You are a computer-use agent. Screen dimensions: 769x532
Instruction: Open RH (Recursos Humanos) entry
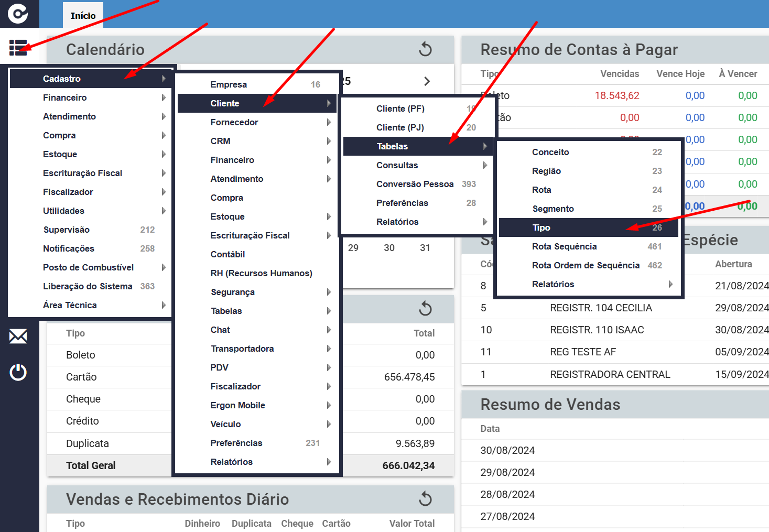click(x=257, y=273)
